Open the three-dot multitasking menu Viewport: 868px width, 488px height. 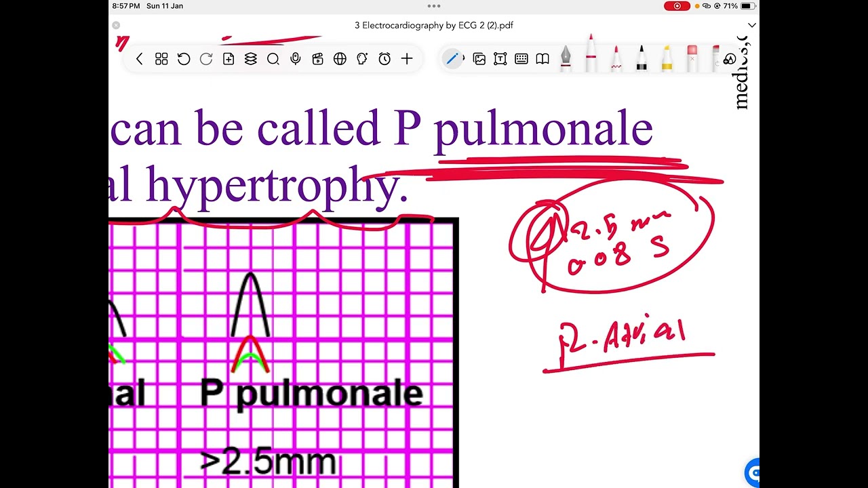[x=434, y=5]
